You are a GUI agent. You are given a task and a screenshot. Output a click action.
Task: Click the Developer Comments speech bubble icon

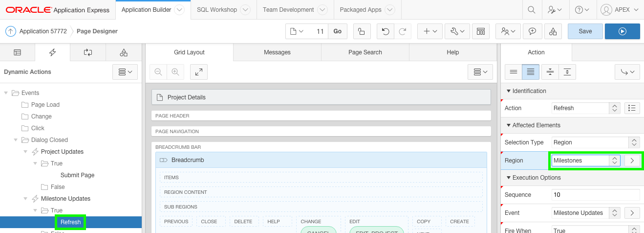pos(532,31)
